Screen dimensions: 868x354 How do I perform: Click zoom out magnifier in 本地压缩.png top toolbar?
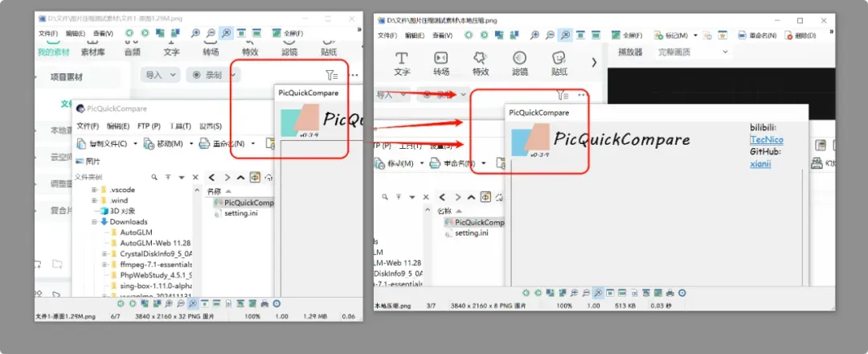pyautogui.click(x=551, y=35)
